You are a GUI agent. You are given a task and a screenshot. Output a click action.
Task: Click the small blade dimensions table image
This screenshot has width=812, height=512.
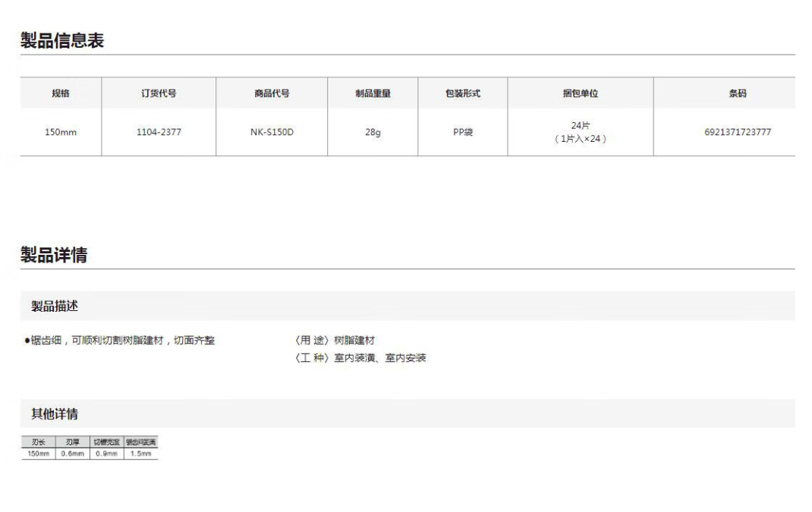tap(90, 448)
